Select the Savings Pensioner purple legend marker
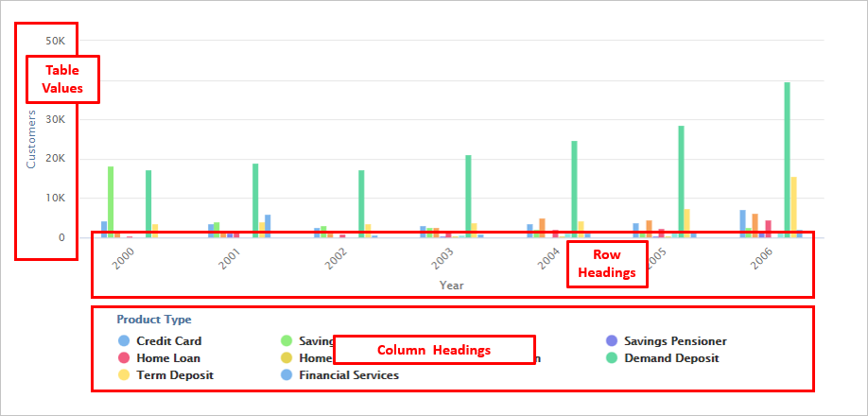 611,341
